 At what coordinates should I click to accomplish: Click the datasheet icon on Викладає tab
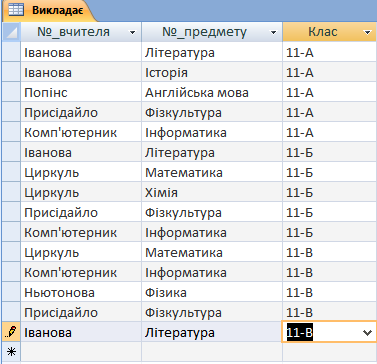coord(16,10)
